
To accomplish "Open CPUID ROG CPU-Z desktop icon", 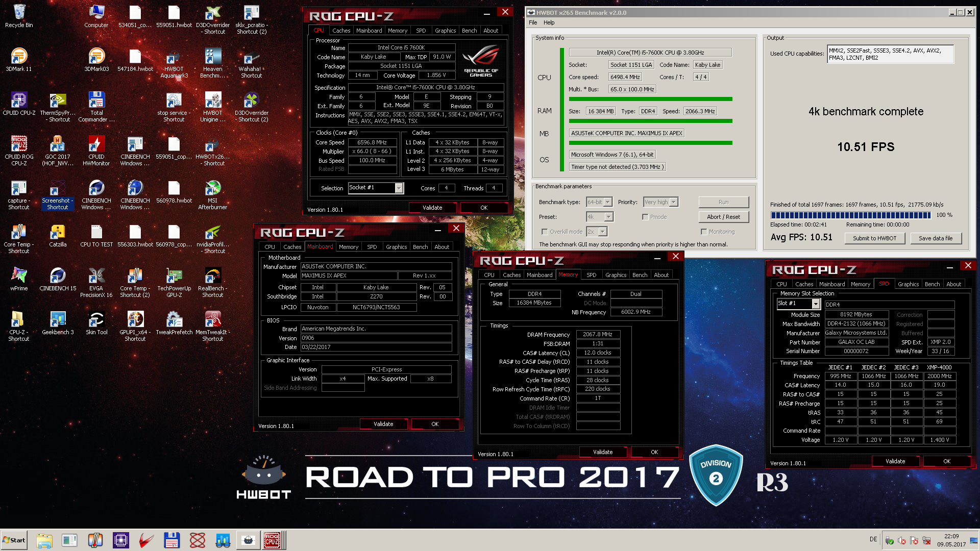I will click(x=19, y=151).
